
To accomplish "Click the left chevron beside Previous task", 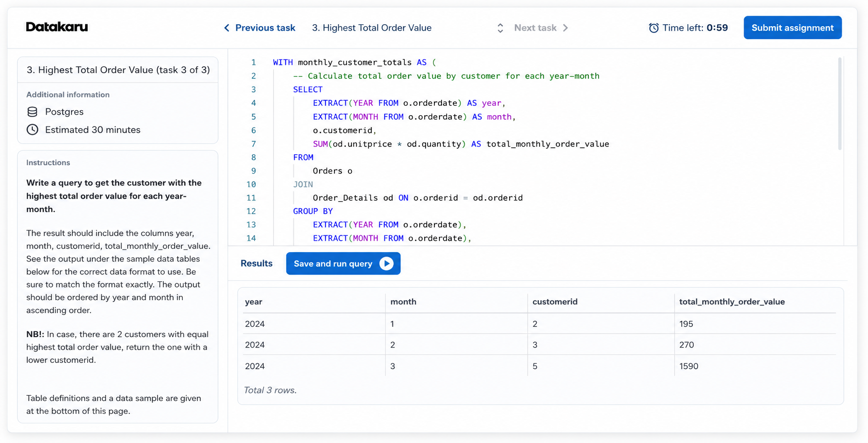I will [227, 28].
